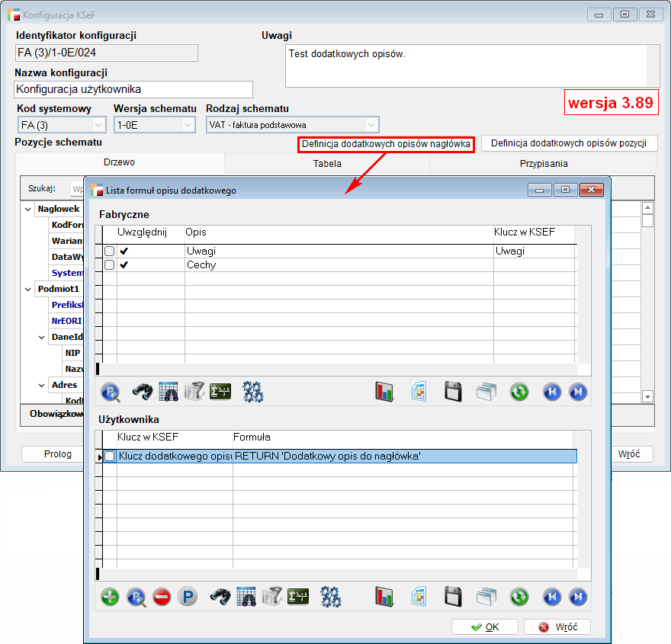Click the floppy disk save icon in Użytkownika toolbar
The image size is (671, 644).
[453, 597]
